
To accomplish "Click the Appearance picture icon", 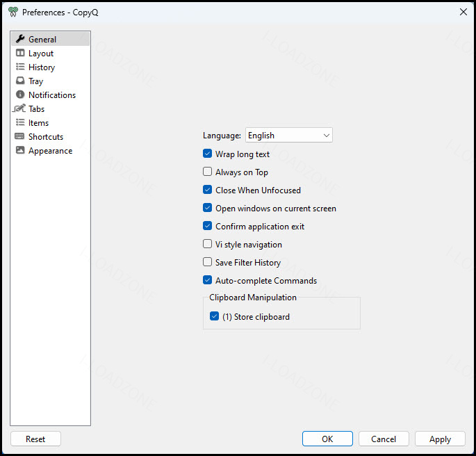I will pos(20,150).
